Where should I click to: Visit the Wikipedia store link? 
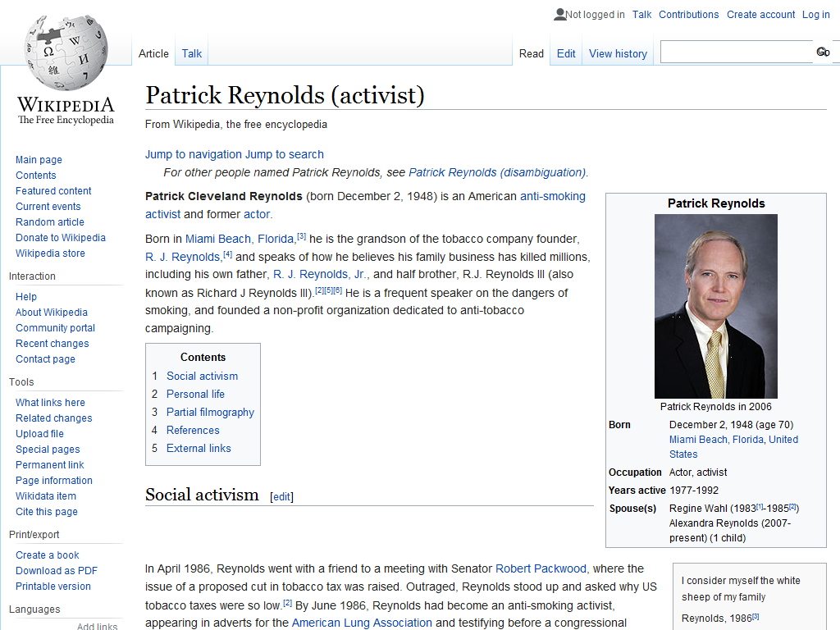click(x=50, y=253)
